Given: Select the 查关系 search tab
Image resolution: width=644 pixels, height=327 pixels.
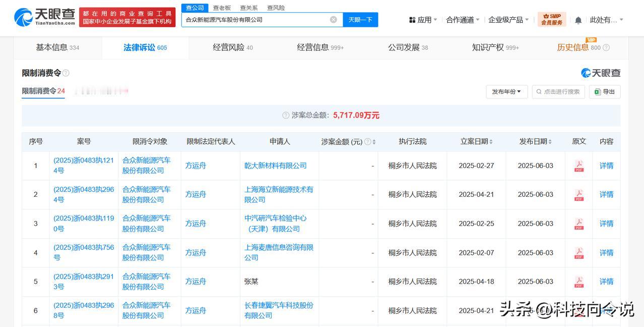Looking at the screenshot, I should pyautogui.click(x=249, y=8).
